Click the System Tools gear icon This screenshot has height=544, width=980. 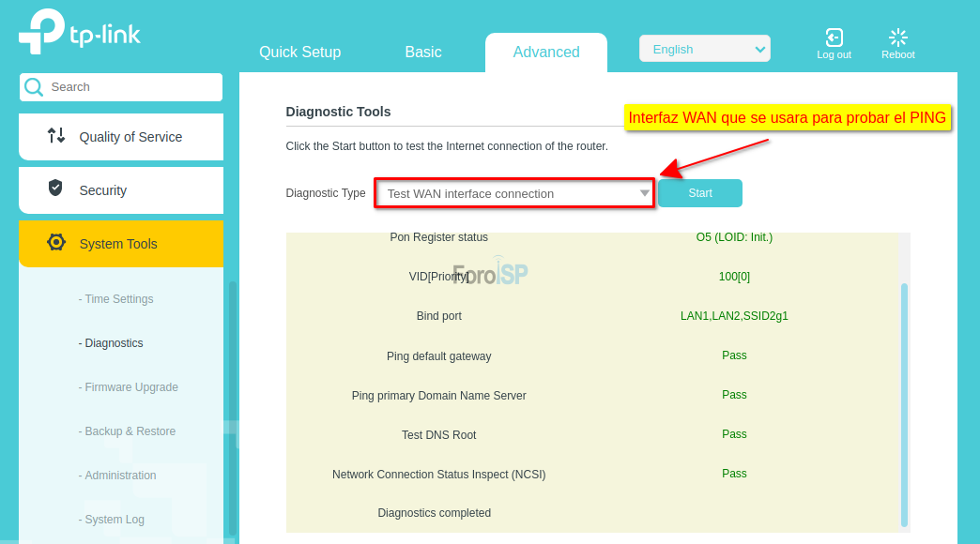[x=56, y=243]
